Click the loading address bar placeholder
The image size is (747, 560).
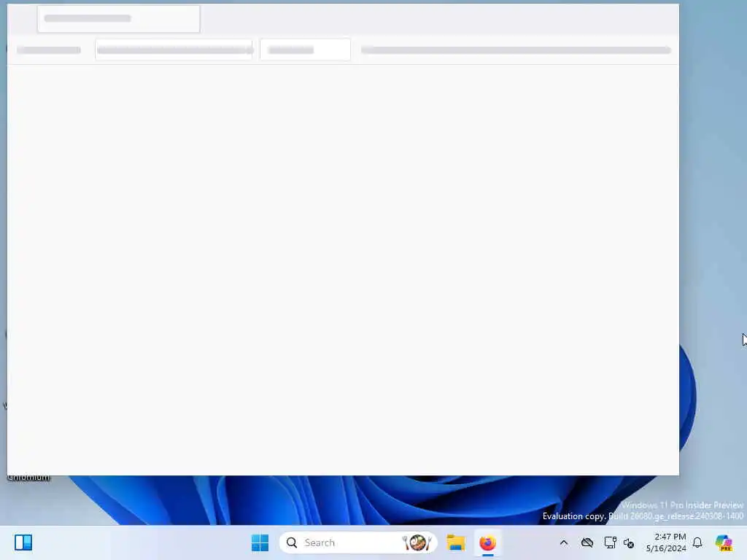(174, 50)
